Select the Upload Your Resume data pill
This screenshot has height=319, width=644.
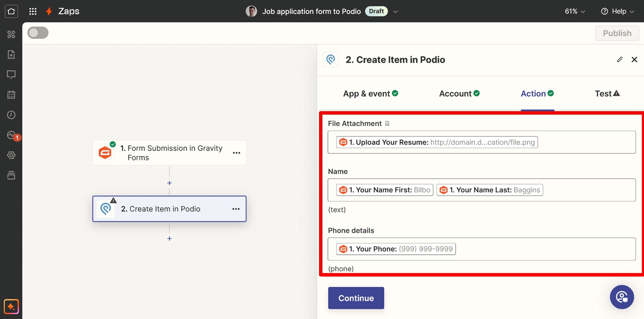tap(437, 142)
